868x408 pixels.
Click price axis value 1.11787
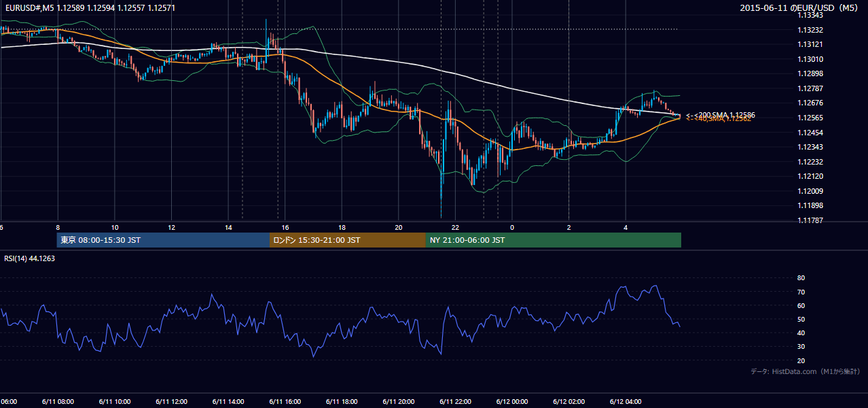tap(811, 220)
